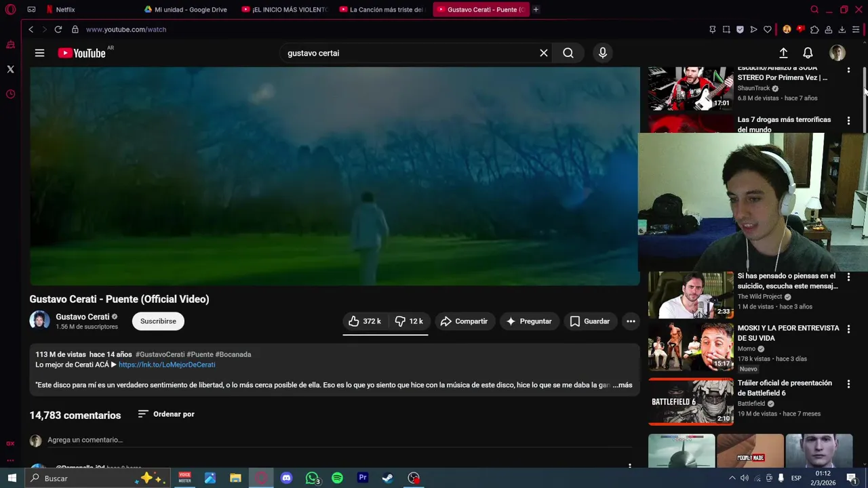Image resolution: width=868 pixels, height=488 pixels.
Task: Open the tab search icon in title bar
Action: (x=814, y=9)
